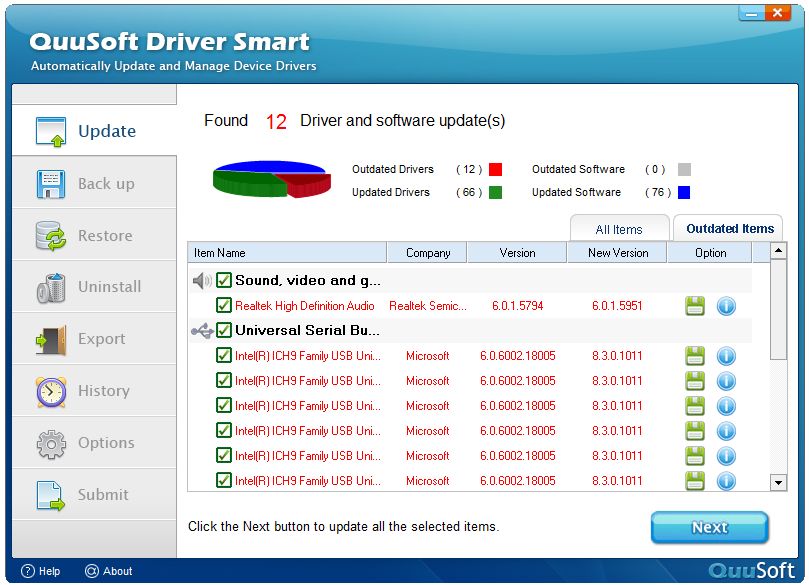This screenshot has width=809, height=585.
Task: Select the Restore database icon
Action: click(x=51, y=236)
